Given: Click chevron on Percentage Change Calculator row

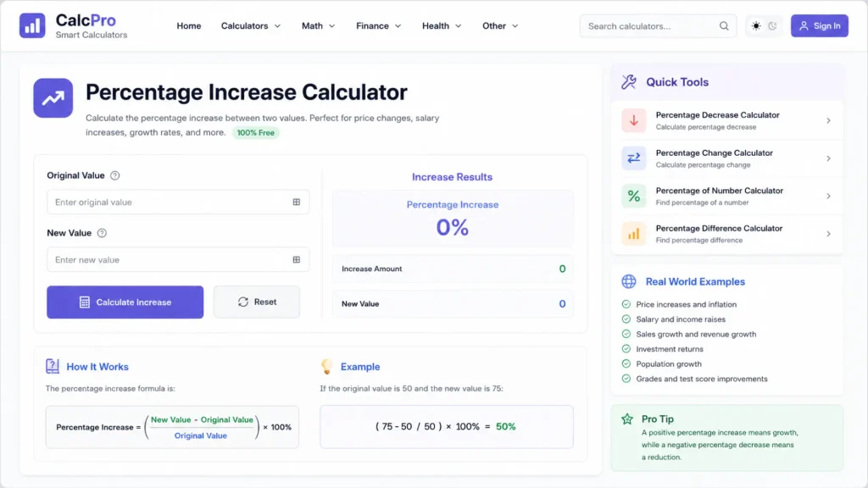Looking at the screenshot, I should 828,158.
